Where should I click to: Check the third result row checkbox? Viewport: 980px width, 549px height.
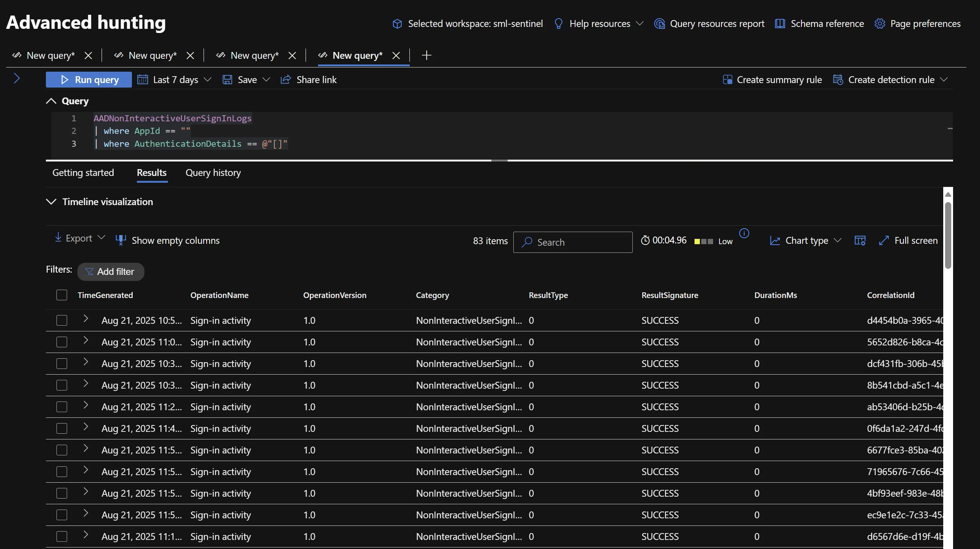point(62,364)
